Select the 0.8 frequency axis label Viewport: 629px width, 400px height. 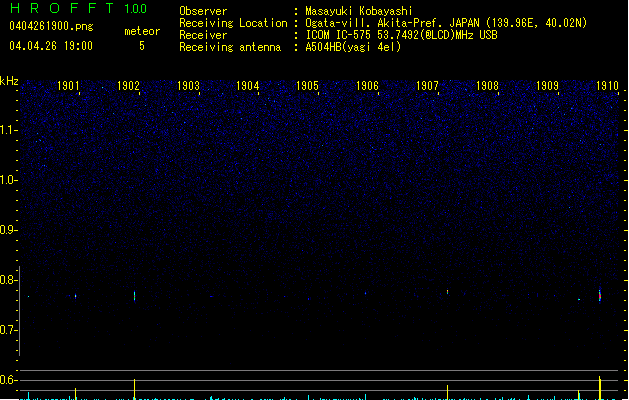9,280
